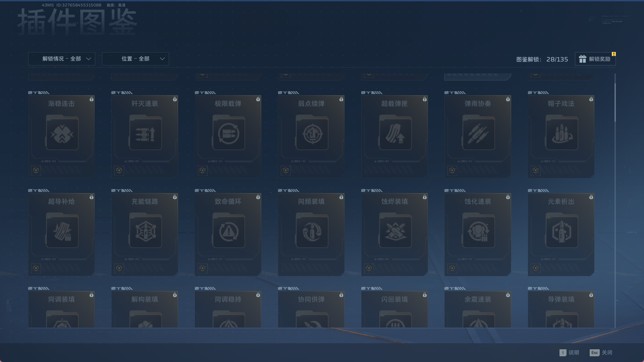
Task: Select the 蚀化速装 plugin thumbnail
Action: coord(478,232)
